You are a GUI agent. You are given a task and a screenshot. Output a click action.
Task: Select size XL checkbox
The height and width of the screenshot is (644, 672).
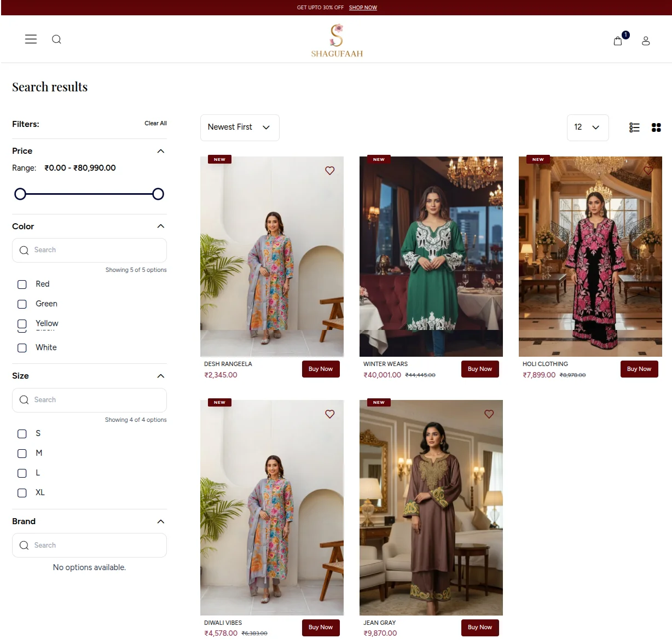(22, 493)
